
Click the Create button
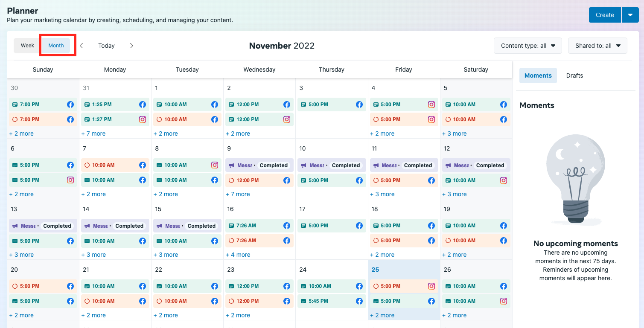[605, 15]
